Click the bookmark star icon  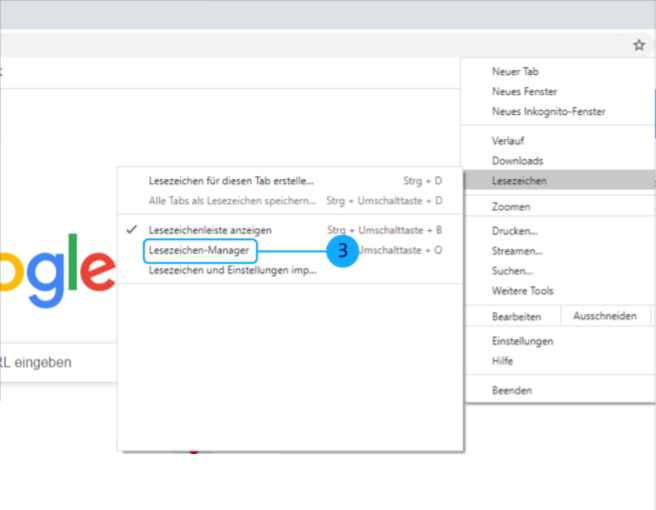[x=639, y=45]
